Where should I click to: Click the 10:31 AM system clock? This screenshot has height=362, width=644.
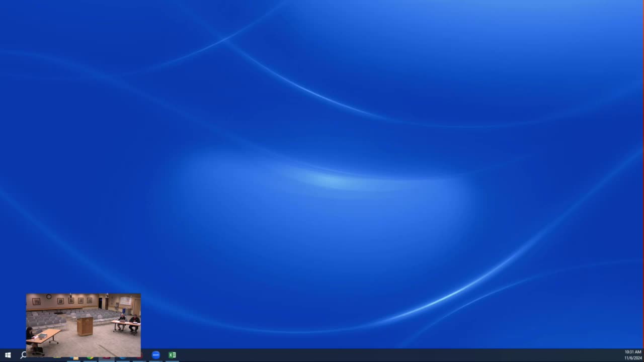tap(633, 352)
